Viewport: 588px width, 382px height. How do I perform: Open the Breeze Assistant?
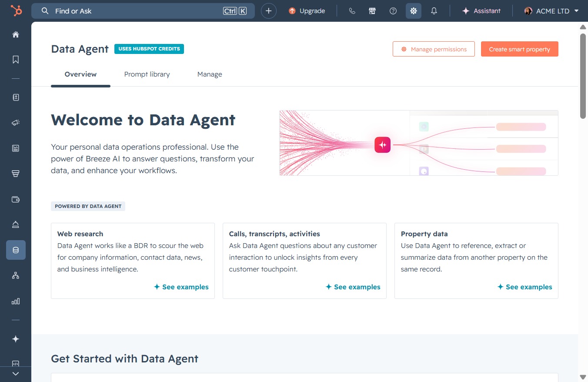(481, 11)
